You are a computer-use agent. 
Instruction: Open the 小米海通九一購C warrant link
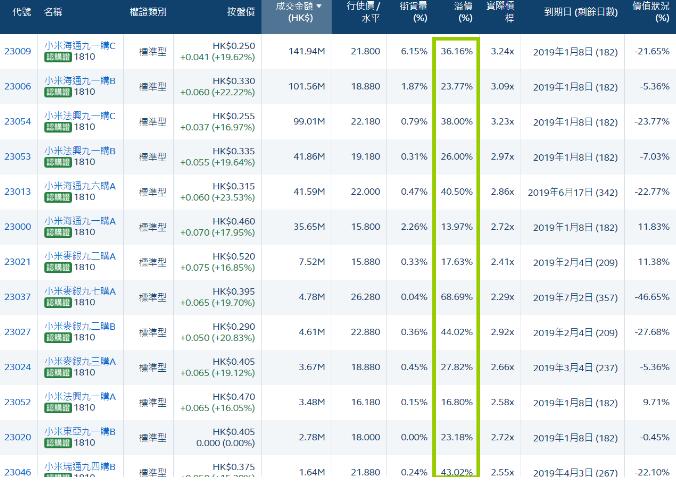click(80, 46)
